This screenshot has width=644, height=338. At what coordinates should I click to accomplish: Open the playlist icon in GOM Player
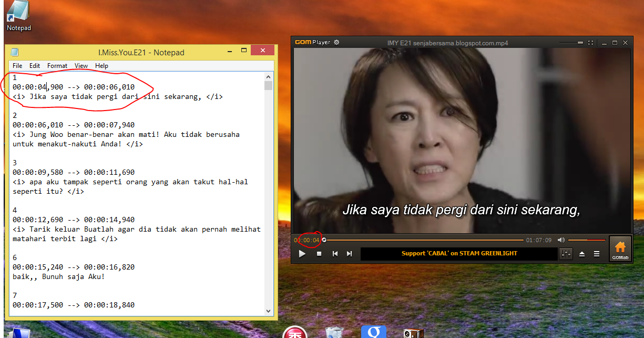coord(597,254)
